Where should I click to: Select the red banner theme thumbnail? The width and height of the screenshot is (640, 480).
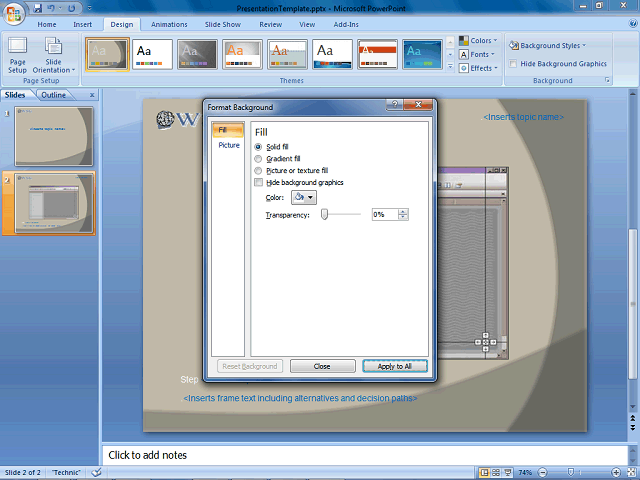point(377,54)
